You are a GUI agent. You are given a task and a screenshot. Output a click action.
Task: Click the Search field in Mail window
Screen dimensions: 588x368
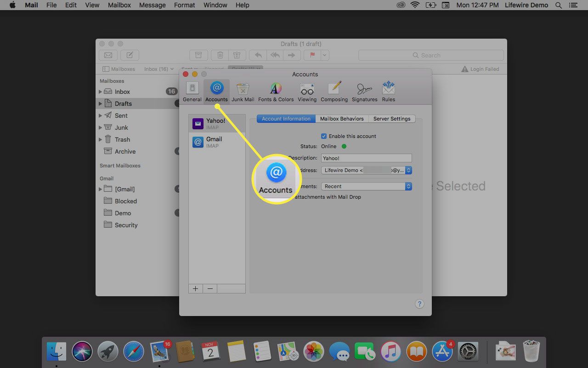coord(431,55)
